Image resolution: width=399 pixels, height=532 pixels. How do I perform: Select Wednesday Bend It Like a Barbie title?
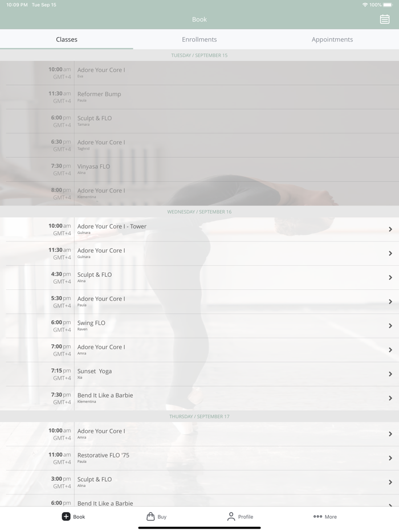coord(105,395)
